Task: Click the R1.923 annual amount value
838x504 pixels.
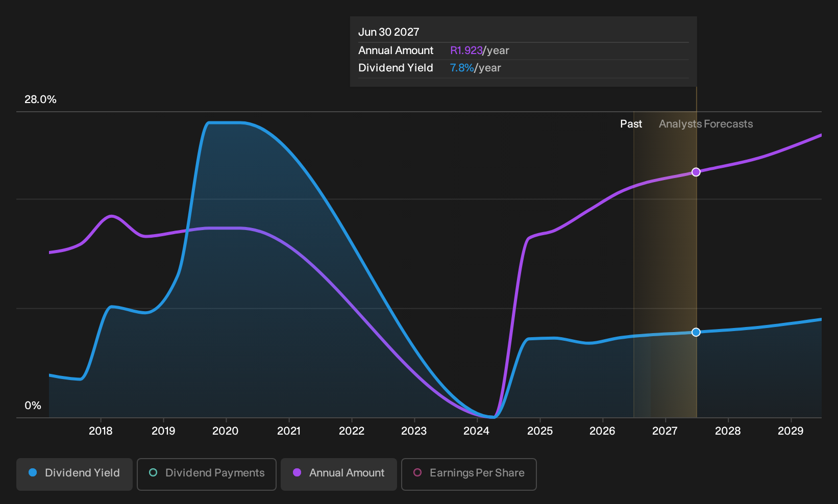Action: pos(466,51)
